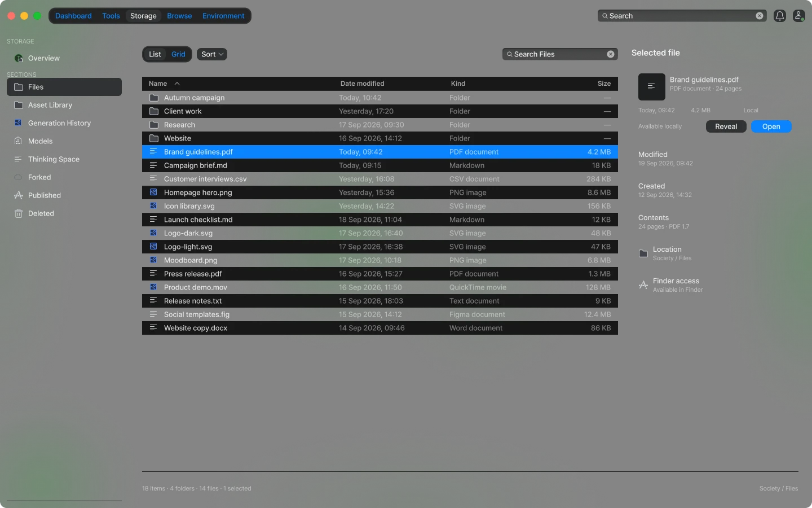The height and width of the screenshot is (508, 812).
Task: Open the Tools tab
Action: click(x=111, y=16)
